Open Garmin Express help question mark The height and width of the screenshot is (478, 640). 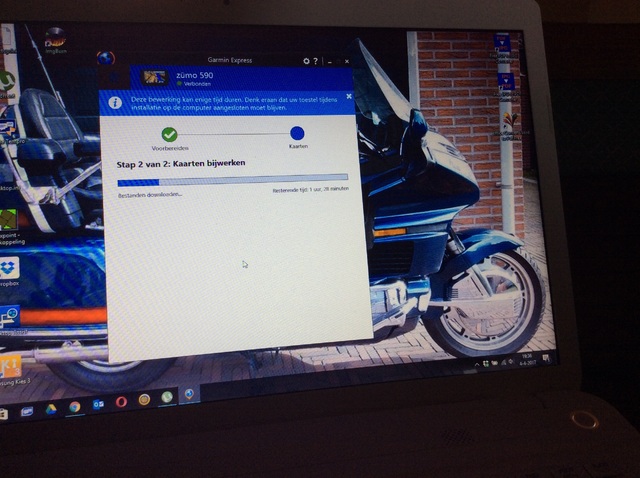tap(315, 61)
